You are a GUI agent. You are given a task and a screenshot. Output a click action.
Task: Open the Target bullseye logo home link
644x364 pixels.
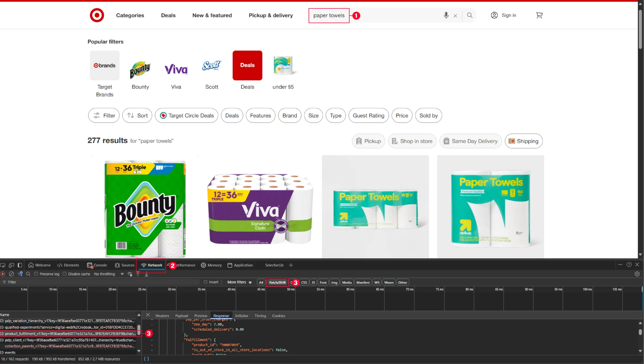[x=97, y=15]
